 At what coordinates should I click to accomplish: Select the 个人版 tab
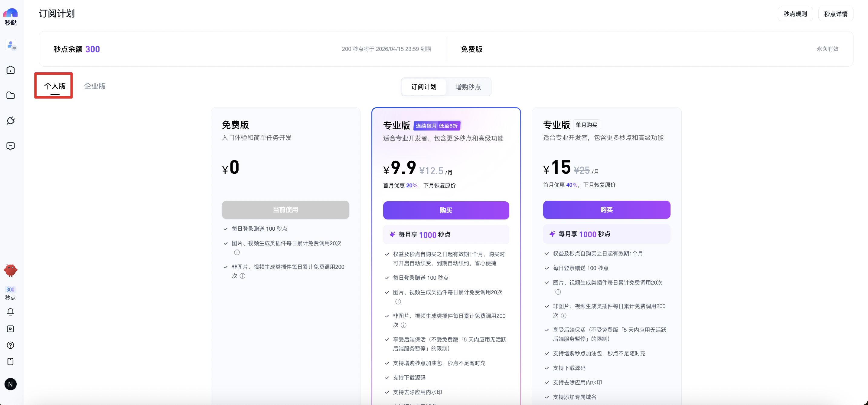pyautogui.click(x=55, y=86)
